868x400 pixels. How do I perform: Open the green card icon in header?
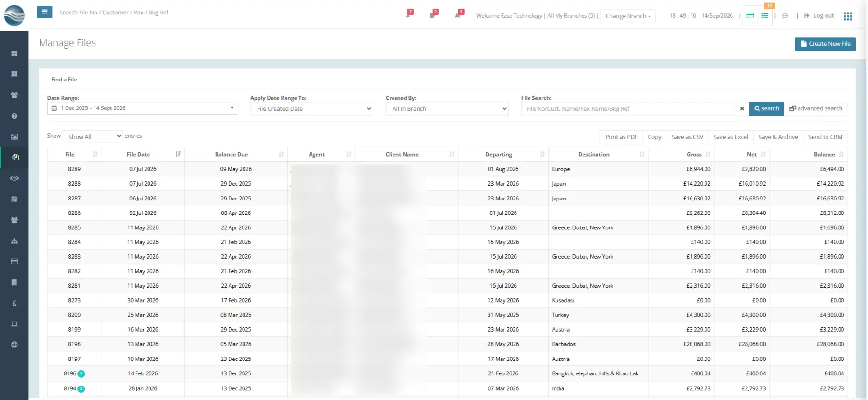[750, 16]
